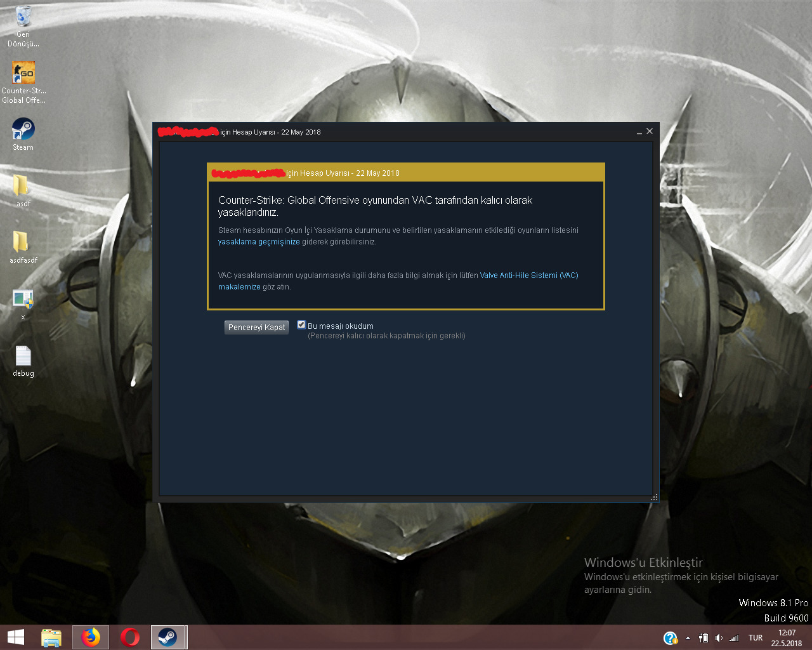The width and height of the screenshot is (812, 650).
Task: Open Firefox from the taskbar
Action: point(91,637)
